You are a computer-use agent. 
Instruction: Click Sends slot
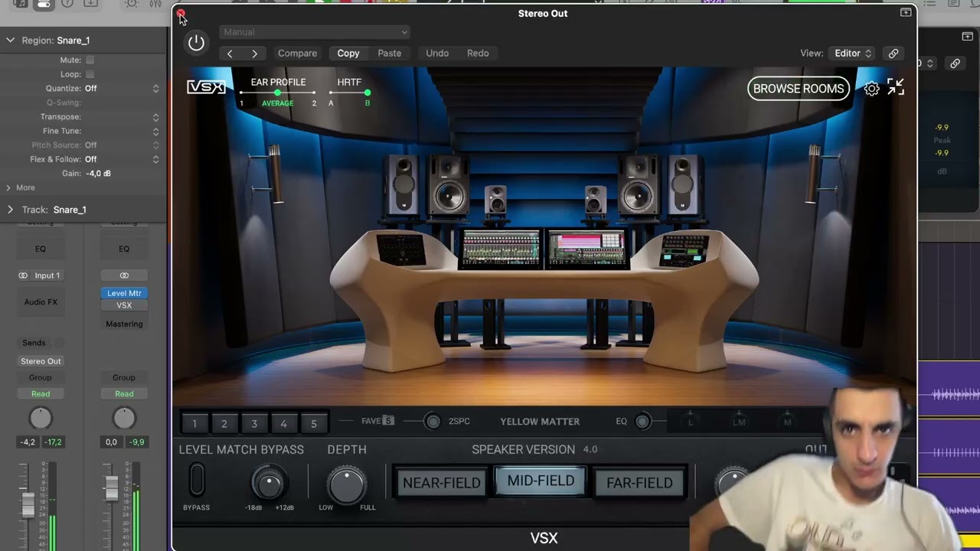coord(34,343)
